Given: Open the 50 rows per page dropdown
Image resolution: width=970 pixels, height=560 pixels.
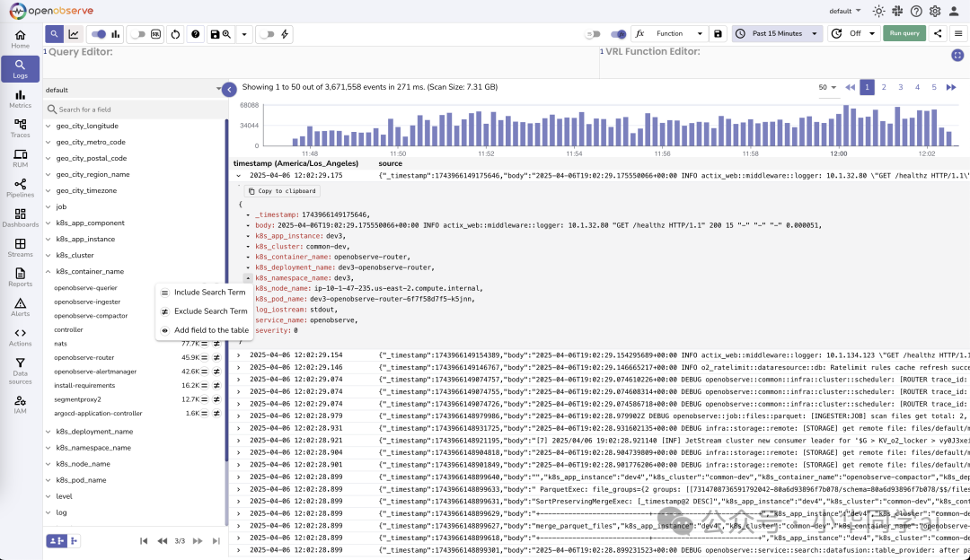Looking at the screenshot, I should pos(827,87).
